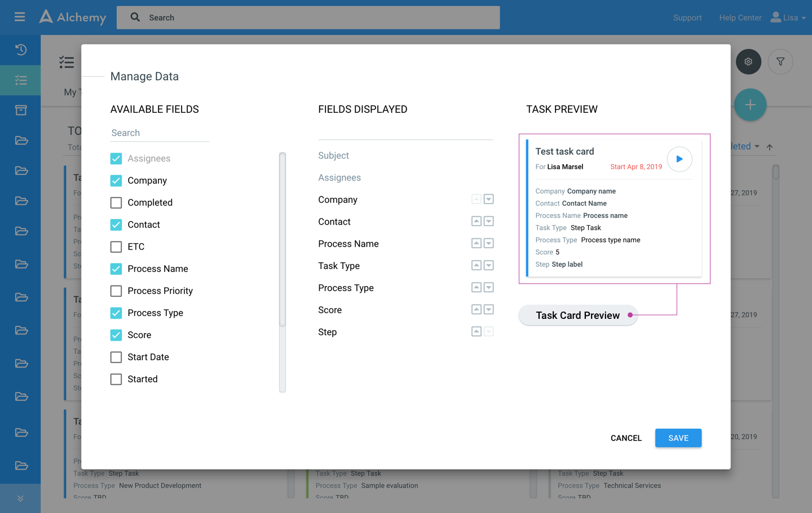
Task: Click 'Sample evaluation' in background card
Action: coord(390,485)
